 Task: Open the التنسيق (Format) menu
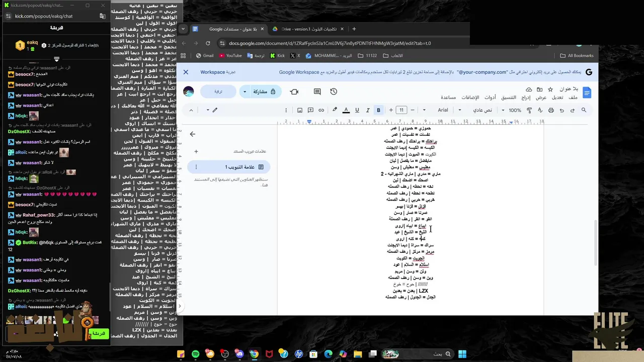(x=509, y=98)
